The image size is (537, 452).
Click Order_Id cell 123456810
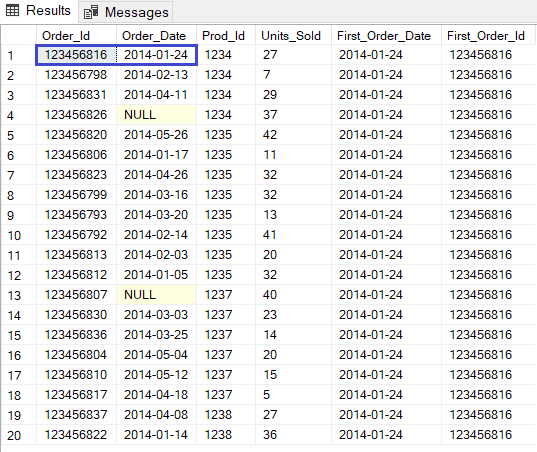click(76, 375)
